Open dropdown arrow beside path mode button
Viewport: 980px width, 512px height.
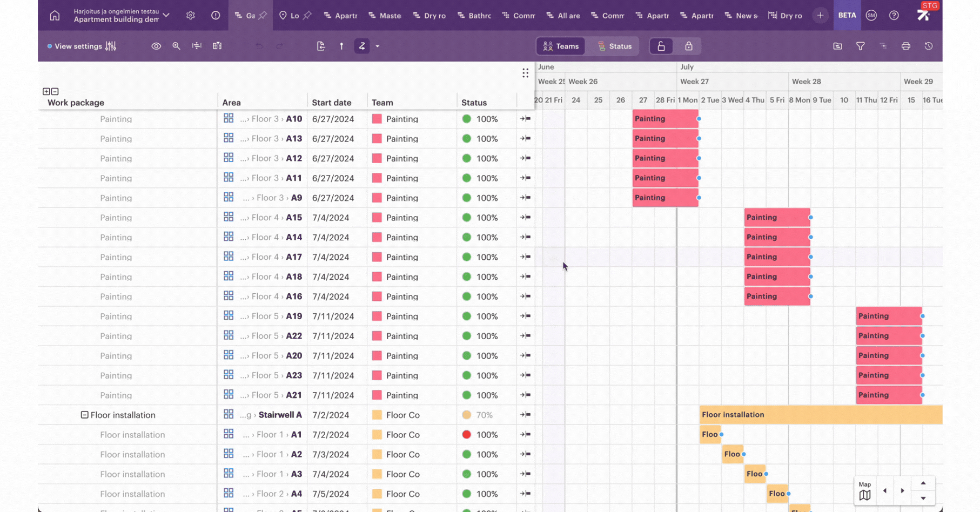coord(378,46)
